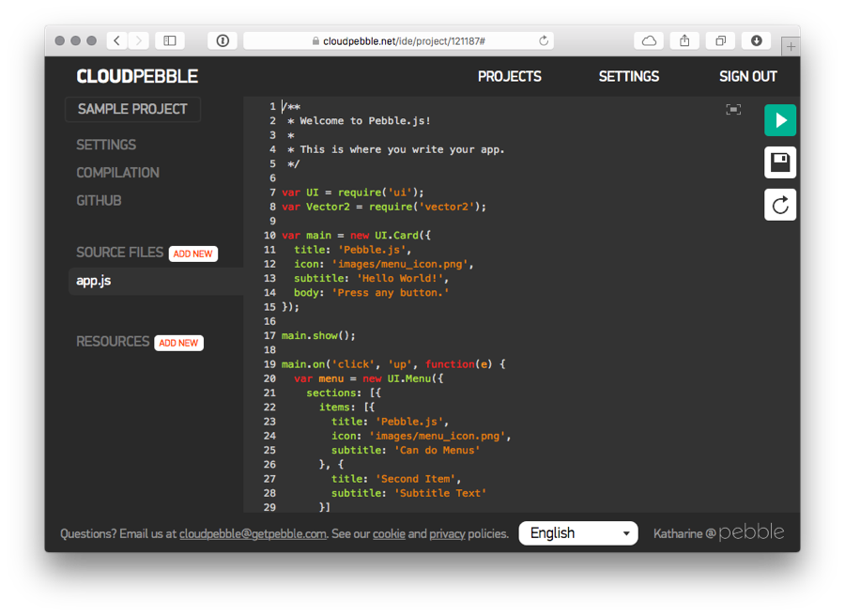The height and width of the screenshot is (616, 845).
Task: Click the SOURCE FILES heading
Action: pyautogui.click(x=119, y=253)
